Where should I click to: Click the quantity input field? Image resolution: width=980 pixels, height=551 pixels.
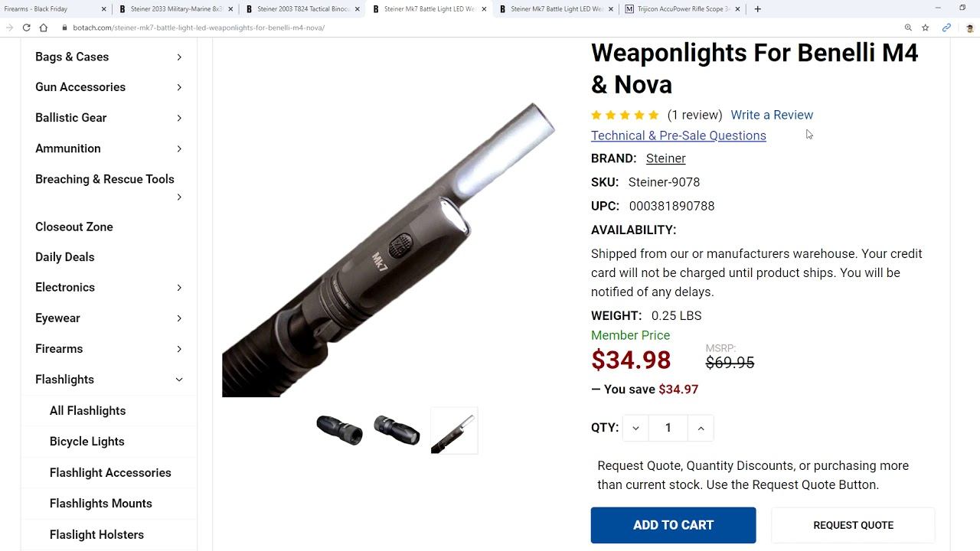click(x=668, y=428)
